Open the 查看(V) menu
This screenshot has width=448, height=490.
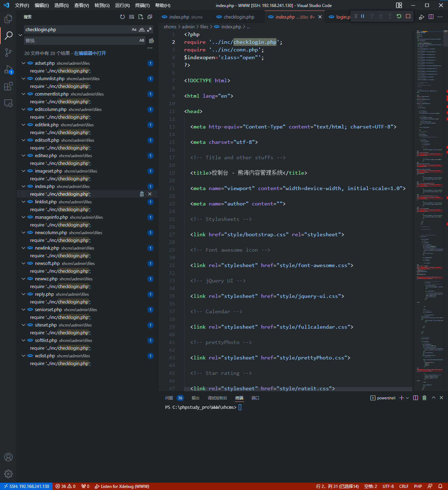[x=82, y=5]
